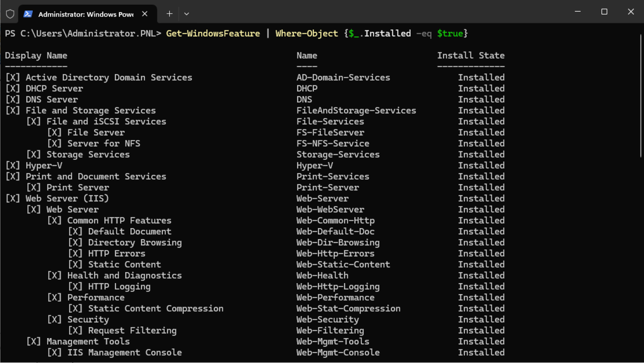The height and width of the screenshot is (363, 644).
Task: Click the Installed status for DHCP Server
Action: (481, 88)
